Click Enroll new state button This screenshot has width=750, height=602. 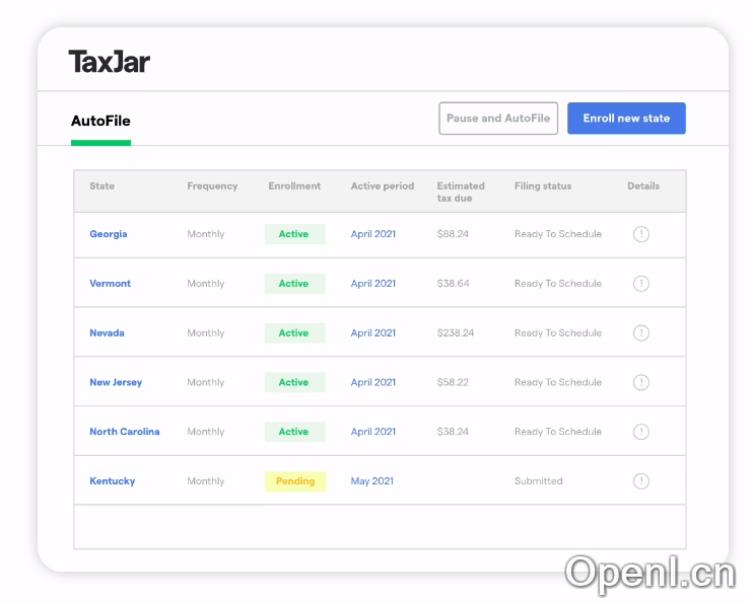(x=626, y=118)
